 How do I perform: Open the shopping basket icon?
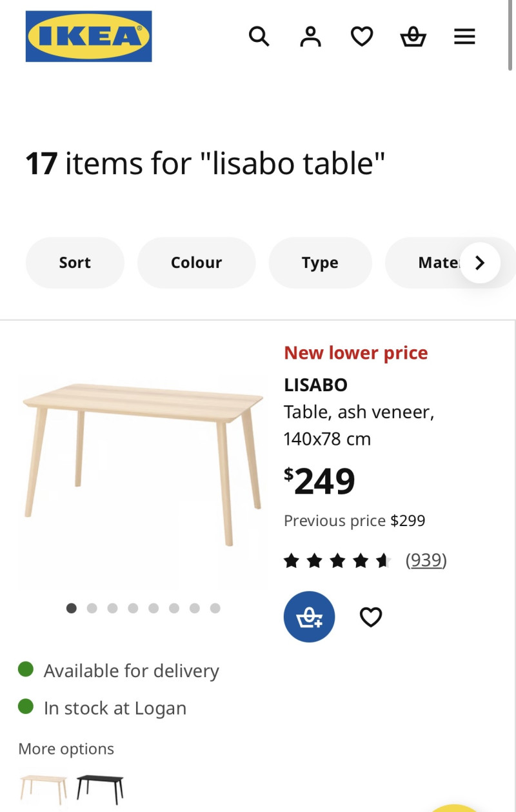pos(413,37)
